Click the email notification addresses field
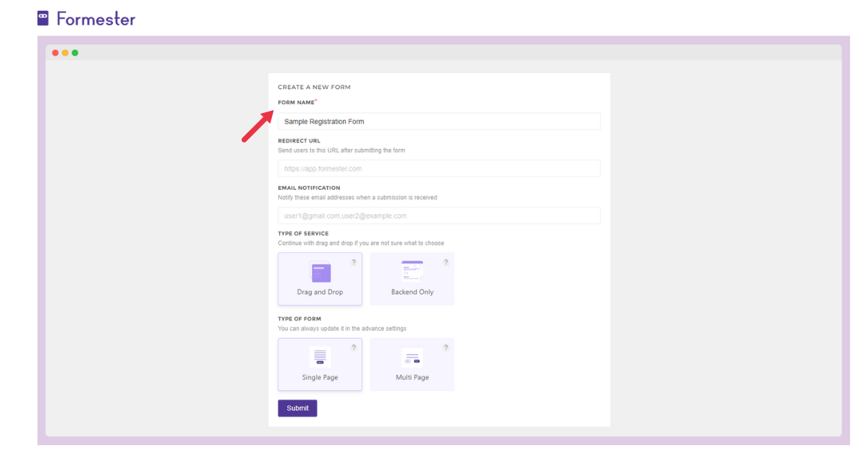 tap(438, 215)
